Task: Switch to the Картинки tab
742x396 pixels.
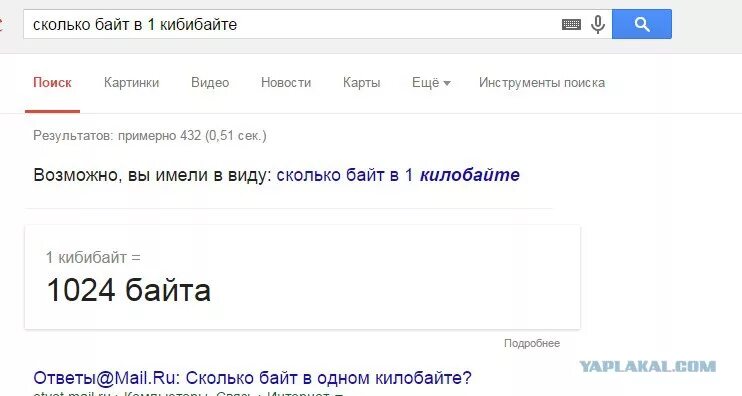Action: click(x=132, y=83)
